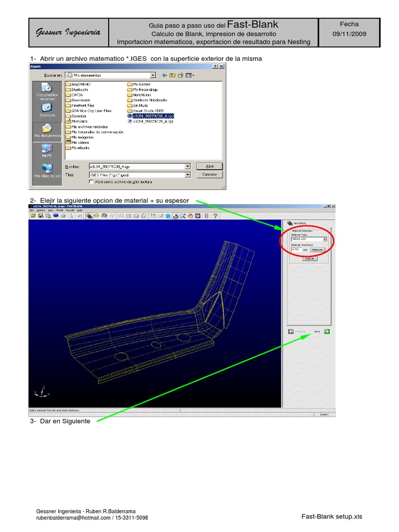
Task: Click the green Next arrow icon
Action: pyautogui.click(x=327, y=331)
